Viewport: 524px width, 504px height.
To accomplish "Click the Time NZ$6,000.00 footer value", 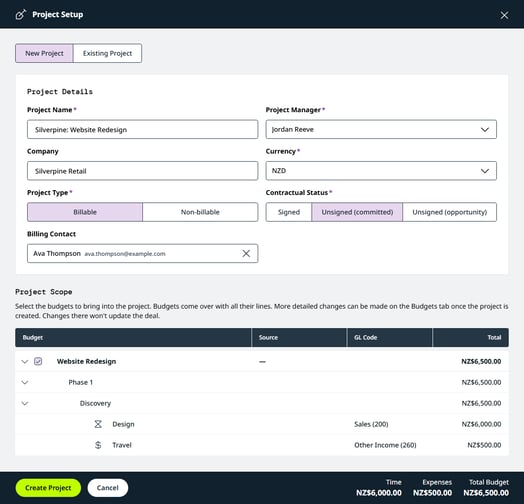I will tap(379, 493).
